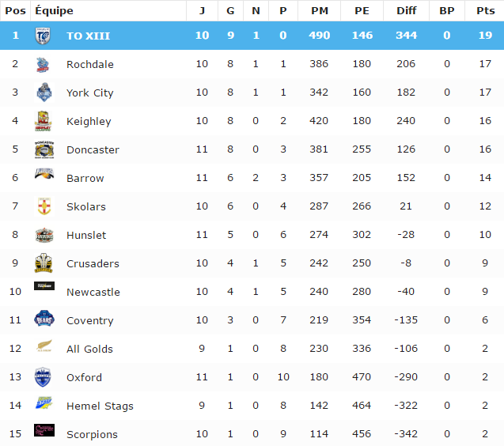Click the All Golds logo

[44, 348]
